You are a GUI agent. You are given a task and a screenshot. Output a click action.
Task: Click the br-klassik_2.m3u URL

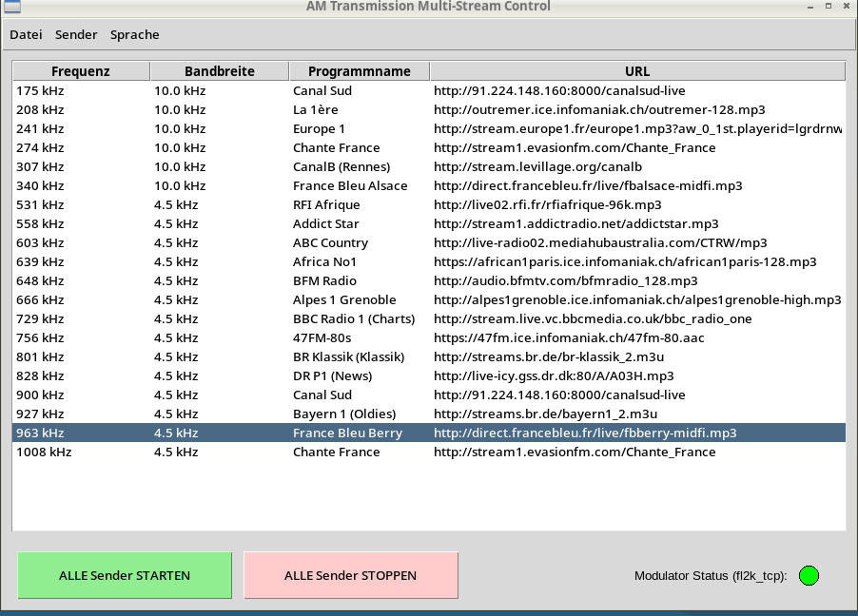(x=548, y=356)
